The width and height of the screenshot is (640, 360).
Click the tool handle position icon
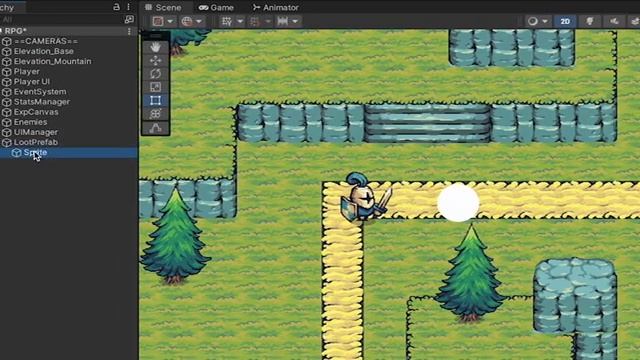(158, 21)
